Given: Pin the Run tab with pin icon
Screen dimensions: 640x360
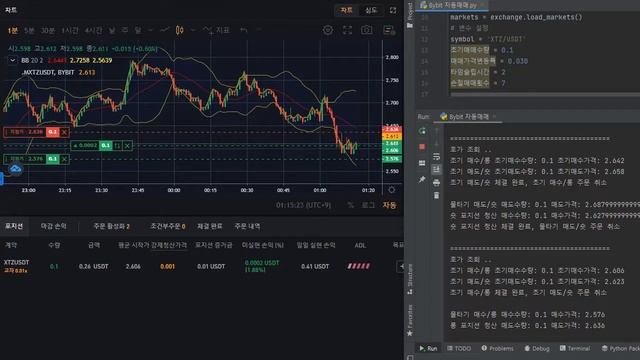Looking at the screenshot, I should pos(422,179).
